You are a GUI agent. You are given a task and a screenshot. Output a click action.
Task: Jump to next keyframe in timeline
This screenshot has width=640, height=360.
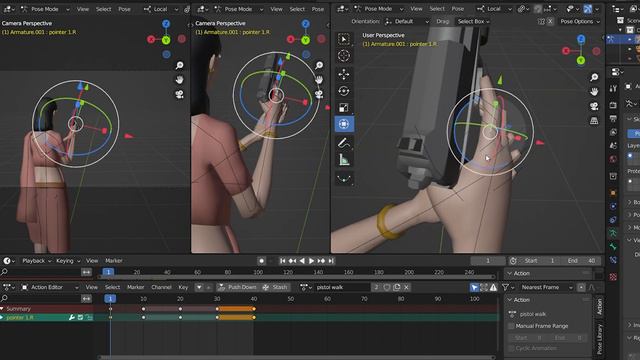(322, 261)
